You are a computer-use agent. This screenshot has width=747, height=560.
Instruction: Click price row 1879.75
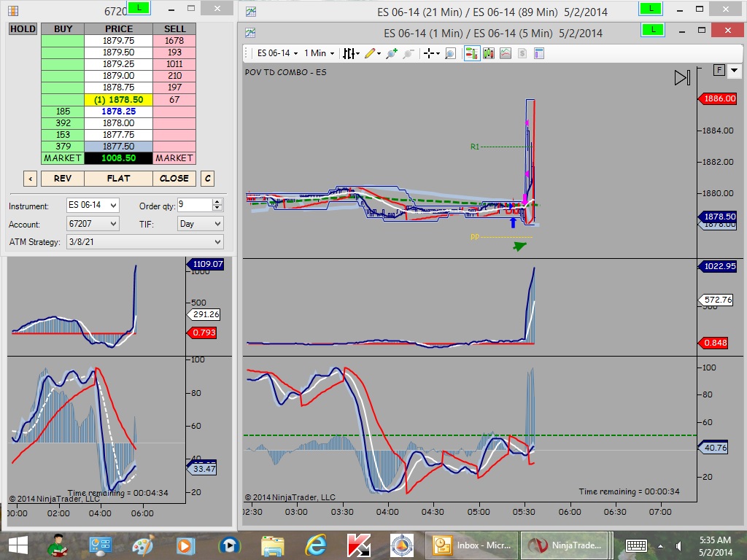coord(118,41)
